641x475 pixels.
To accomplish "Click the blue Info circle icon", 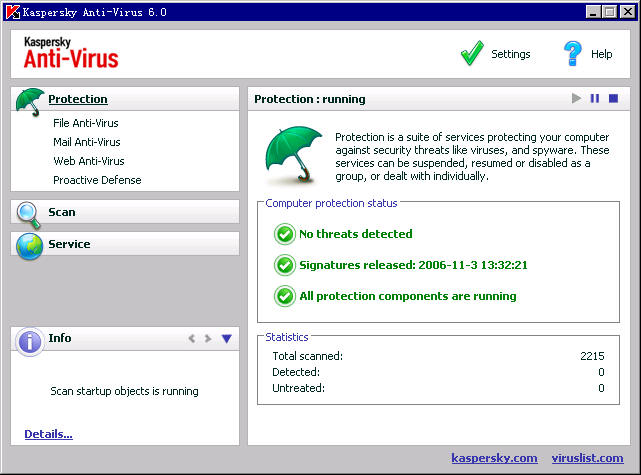I will tap(29, 341).
